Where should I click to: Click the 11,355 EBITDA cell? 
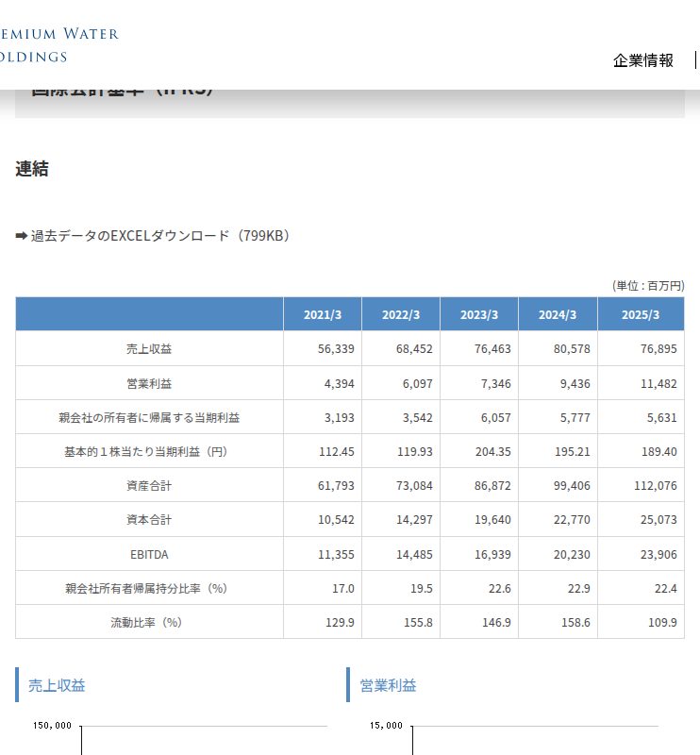323,554
